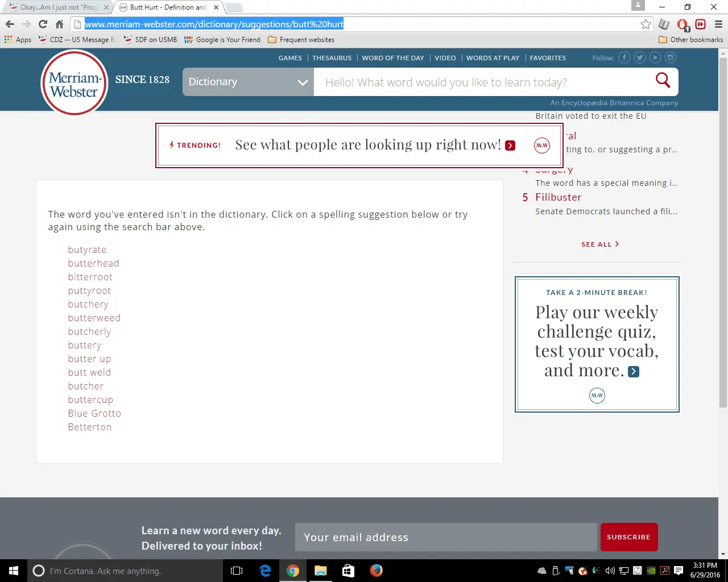Viewport: 728px width, 582px height.
Task: Click the email address input field
Action: click(446, 537)
